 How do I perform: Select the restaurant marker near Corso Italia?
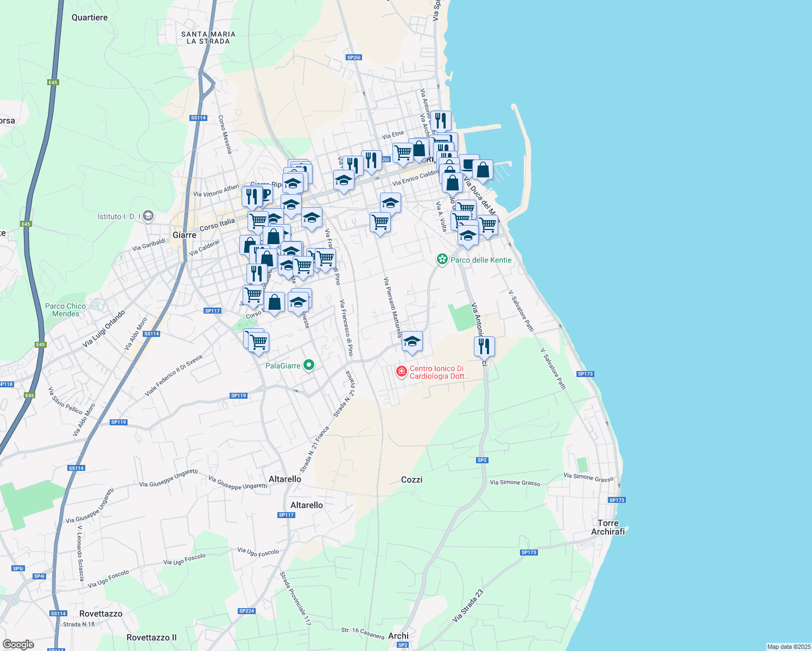[x=251, y=195]
